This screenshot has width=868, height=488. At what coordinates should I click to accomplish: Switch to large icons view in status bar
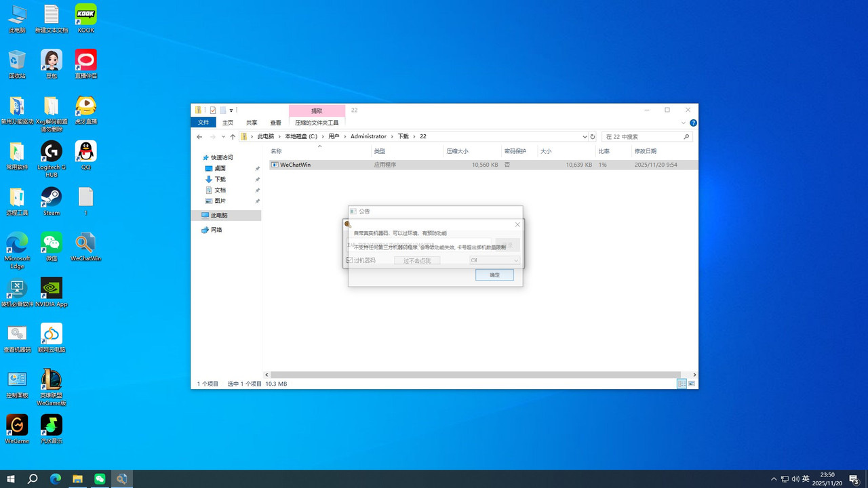tap(692, 384)
